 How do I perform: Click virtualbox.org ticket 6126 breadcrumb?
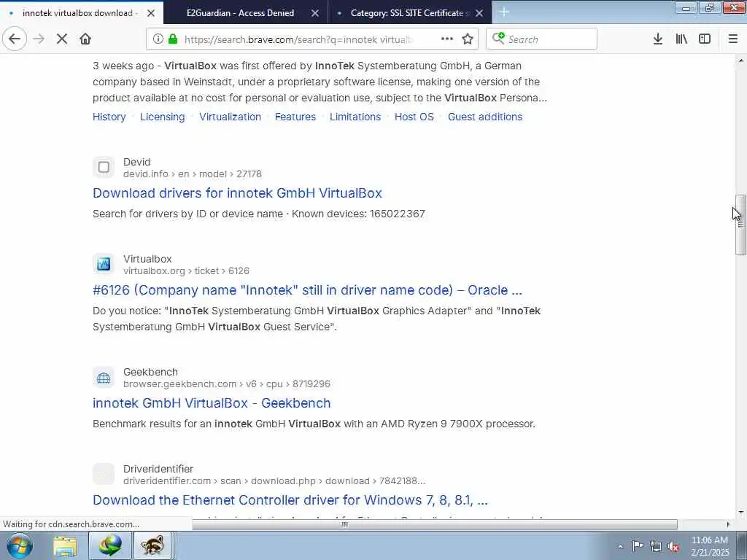coord(186,271)
